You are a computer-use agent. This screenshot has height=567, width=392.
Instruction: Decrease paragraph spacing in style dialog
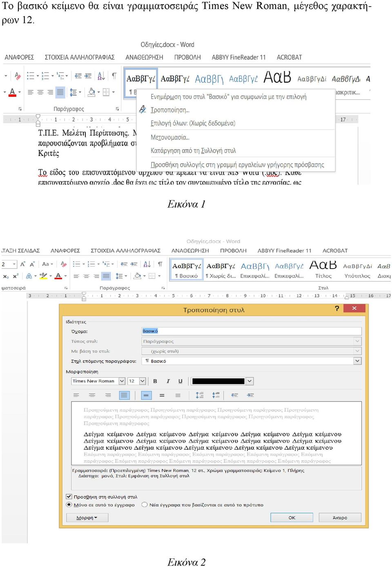click(216, 395)
